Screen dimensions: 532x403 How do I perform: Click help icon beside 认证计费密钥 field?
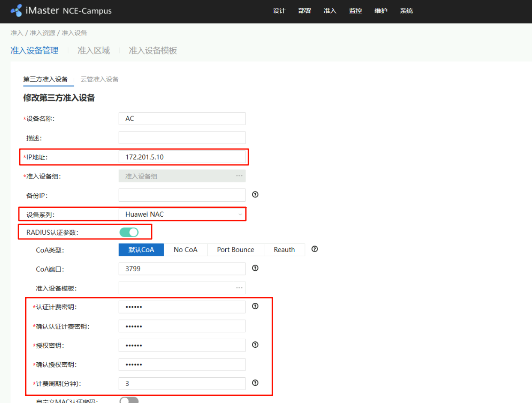(x=255, y=306)
